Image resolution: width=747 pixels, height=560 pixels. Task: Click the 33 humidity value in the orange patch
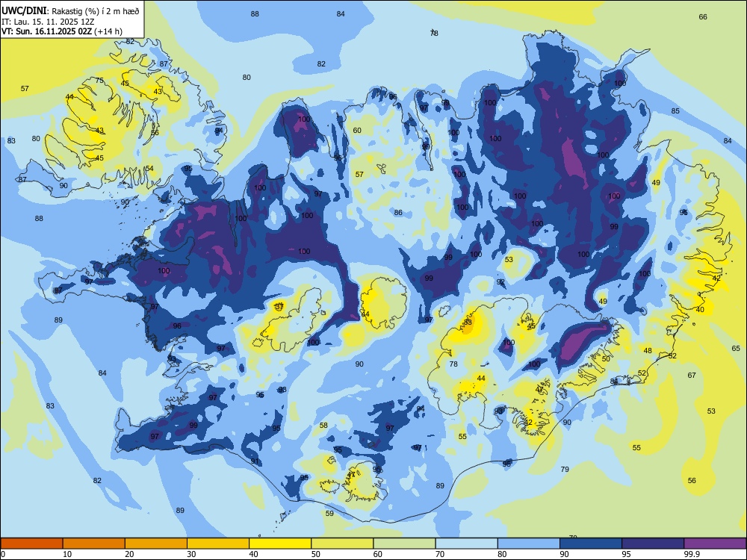[468, 323]
